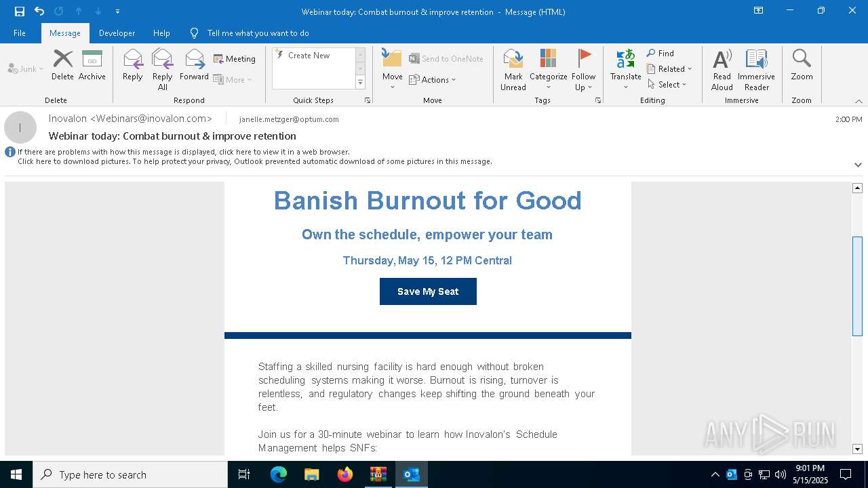Launch Immersive Reader
868x488 pixels.
pyautogui.click(x=757, y=69)
